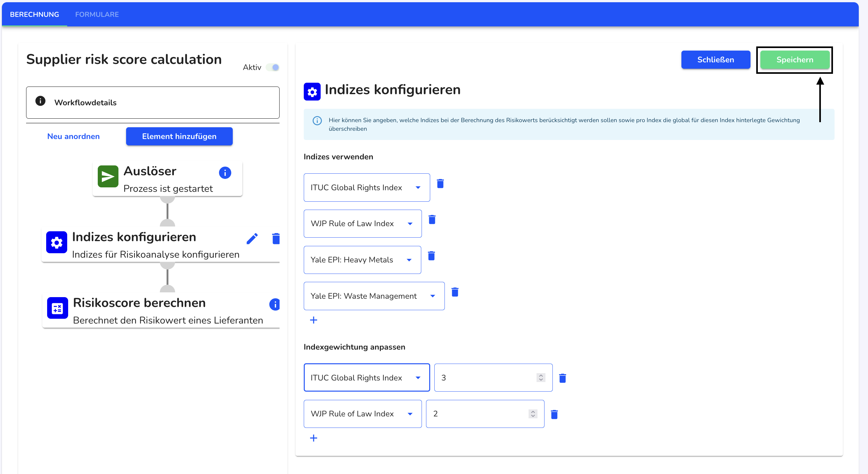Open the WJP Rule of Law Index weighting dropdown
This screenshot has width=868, height=474.
(363, 414)
